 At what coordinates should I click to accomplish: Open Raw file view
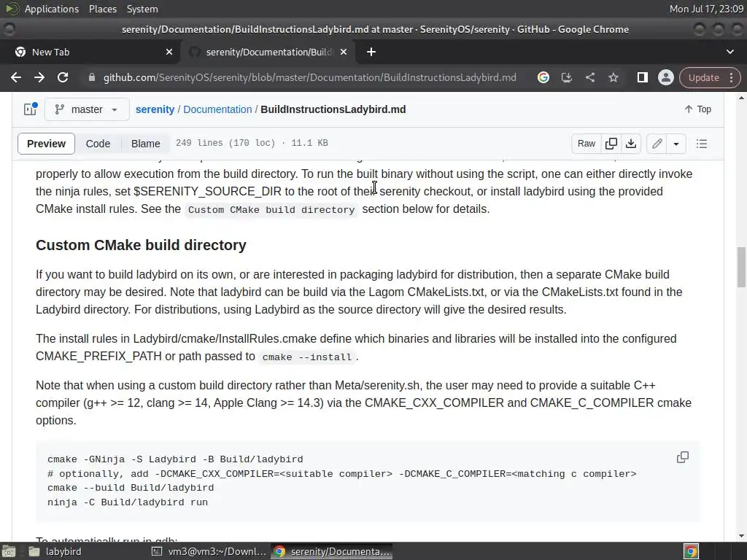(x=586, y=144)
